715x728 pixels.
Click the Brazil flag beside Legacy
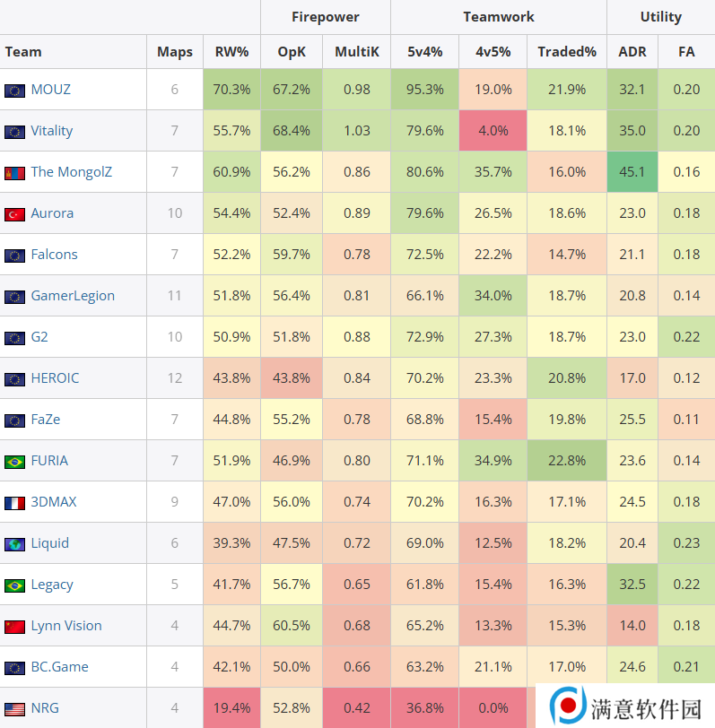pyautogui.click(x=14, y=586)
